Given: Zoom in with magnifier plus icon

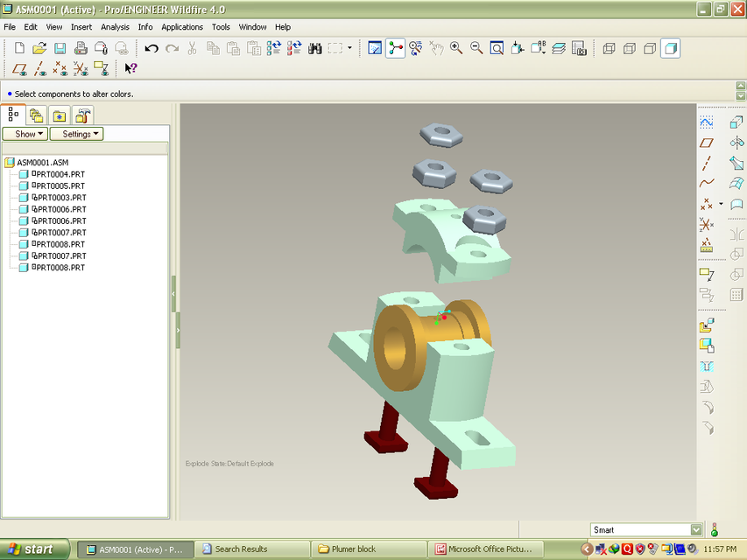Looking at the screenshot, I should point(456,48).
